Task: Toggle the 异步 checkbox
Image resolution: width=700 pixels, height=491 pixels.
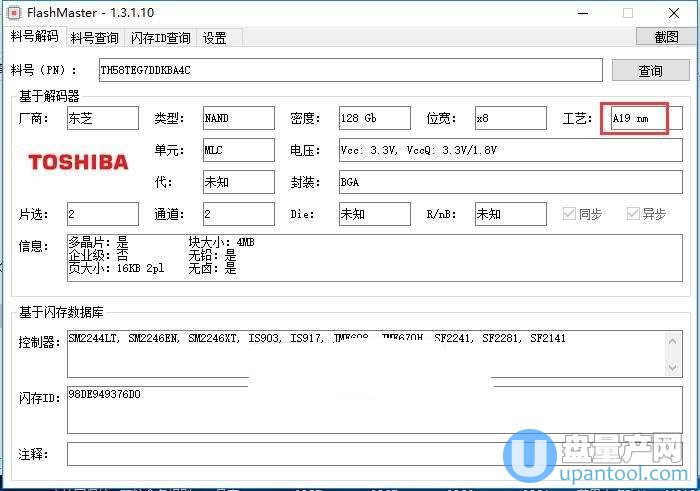Action: pyautogui.click(x=633, y=214)
